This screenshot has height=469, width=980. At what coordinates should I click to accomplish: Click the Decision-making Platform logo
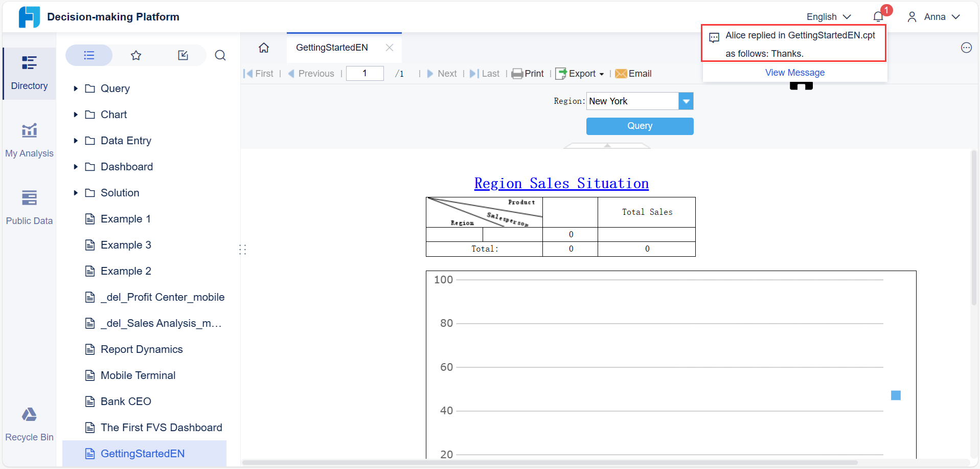29,17
